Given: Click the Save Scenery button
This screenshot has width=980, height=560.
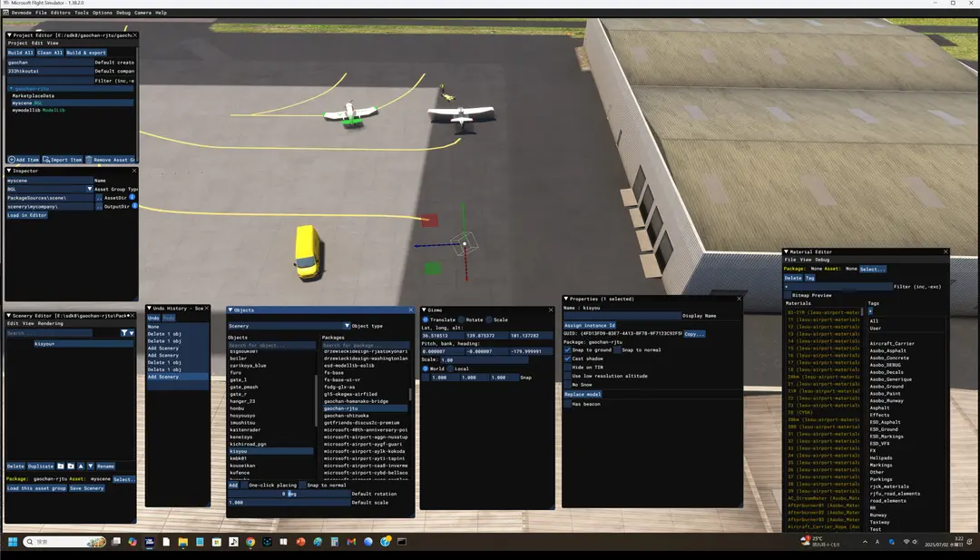Looking at the screenshot, I should pyautogui.click(x=87, y=488).
